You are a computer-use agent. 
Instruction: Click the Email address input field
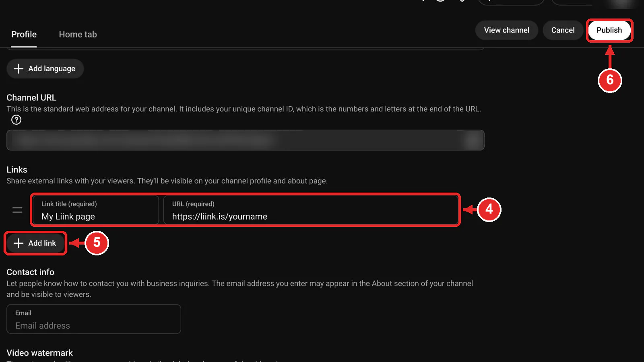point(94,319)
